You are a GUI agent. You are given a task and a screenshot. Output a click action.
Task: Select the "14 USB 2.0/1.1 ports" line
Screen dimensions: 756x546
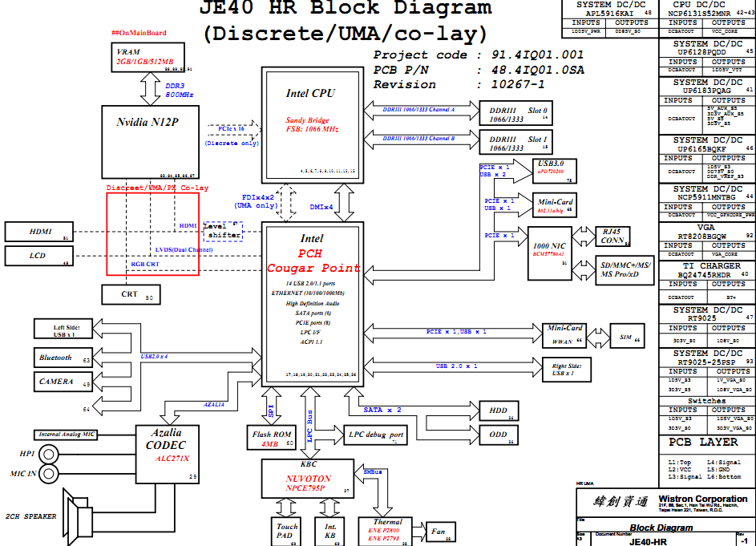pos(310,284)
